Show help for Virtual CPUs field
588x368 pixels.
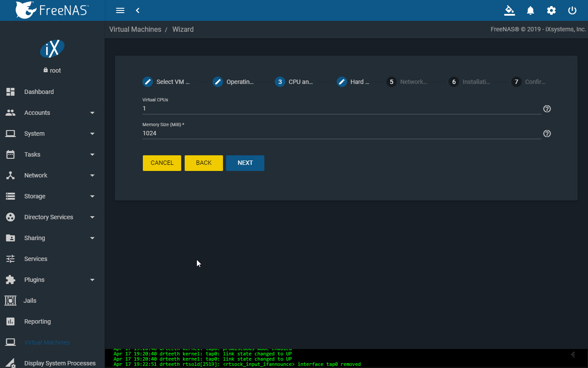pyautogui.click(x=547, y=109)
